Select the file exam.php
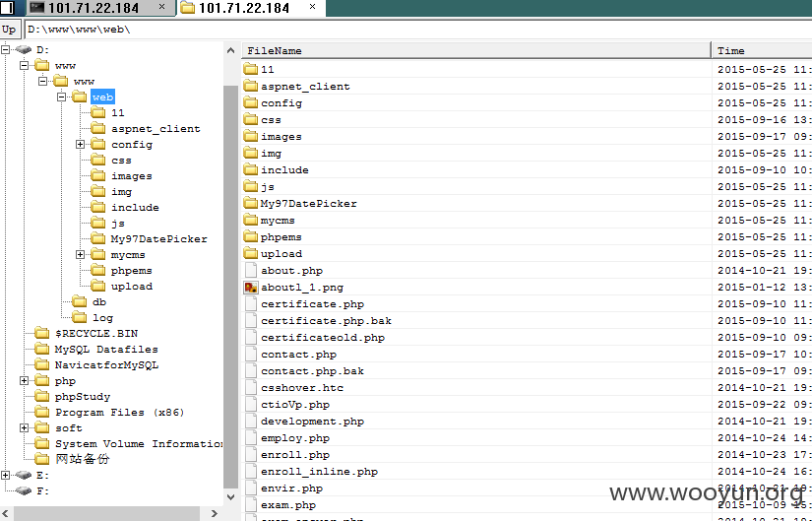The height and width of the screenshot is (521, 812). pyautogui.click(x=288, y=505)
